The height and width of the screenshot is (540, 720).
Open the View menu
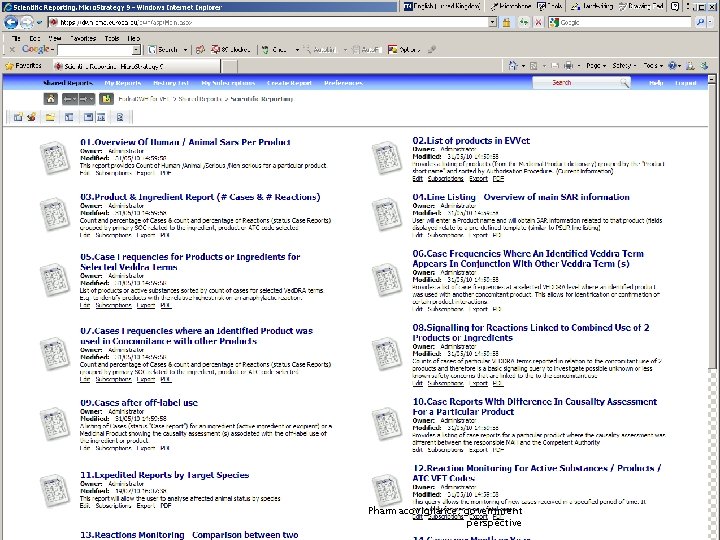click(55, 38)
